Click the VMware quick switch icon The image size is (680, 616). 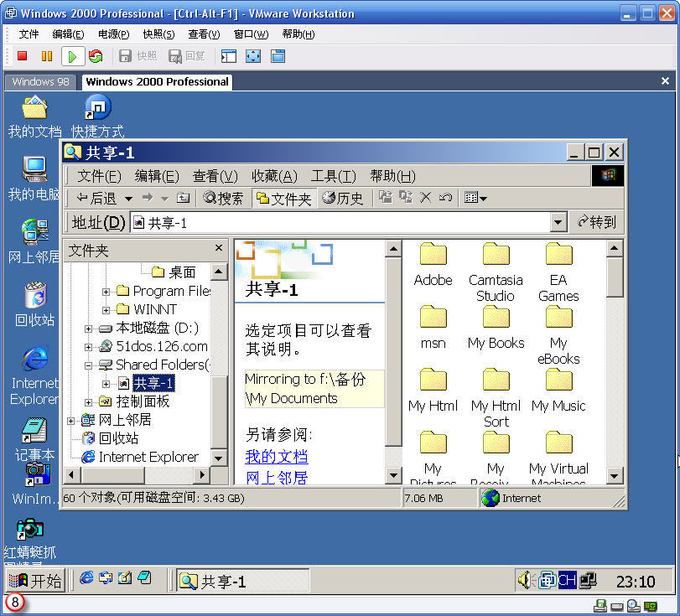pos(278,56)
